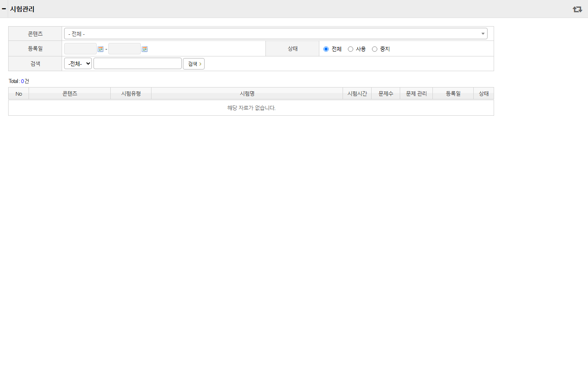
Task: Click the 해당 자료가 없습니다. message
Action: (x=252, y=108)
